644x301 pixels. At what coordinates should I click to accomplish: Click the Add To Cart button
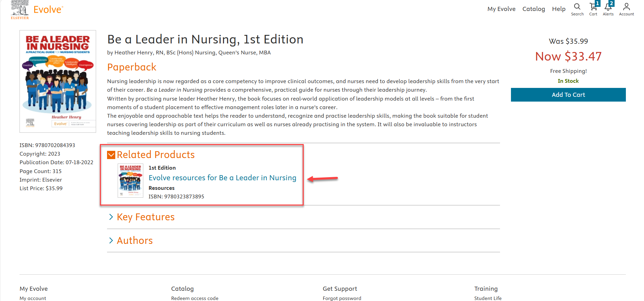568,95
